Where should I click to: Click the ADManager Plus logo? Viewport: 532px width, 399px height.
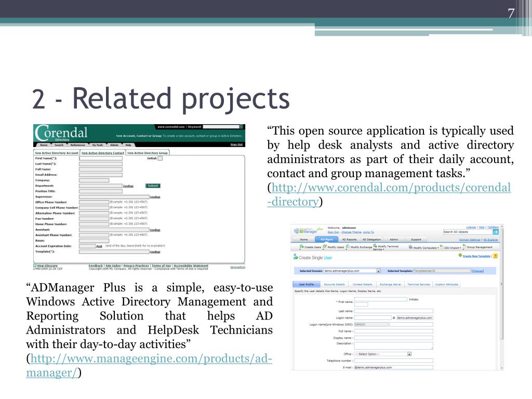308,231
